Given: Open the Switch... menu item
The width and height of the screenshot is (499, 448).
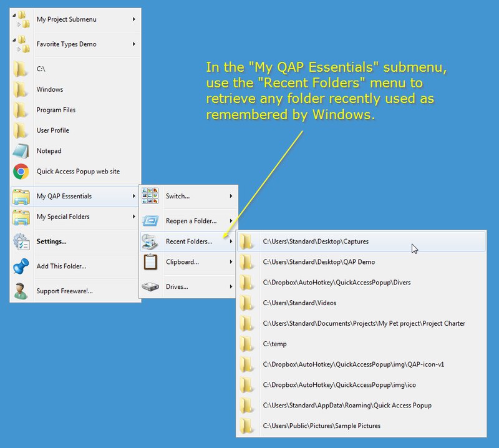Looking at the screenshot, I should [188, 196].
